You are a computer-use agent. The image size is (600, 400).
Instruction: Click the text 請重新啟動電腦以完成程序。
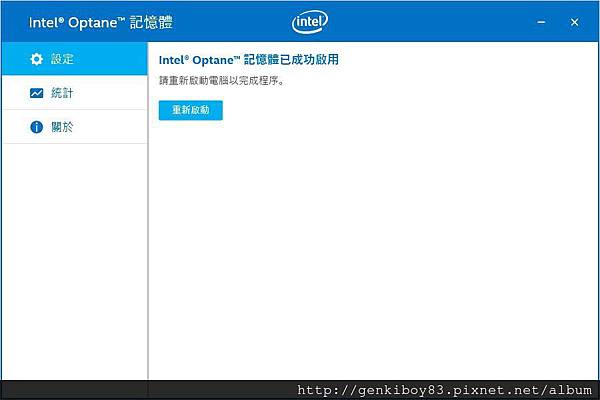click(x=222, y=81)
